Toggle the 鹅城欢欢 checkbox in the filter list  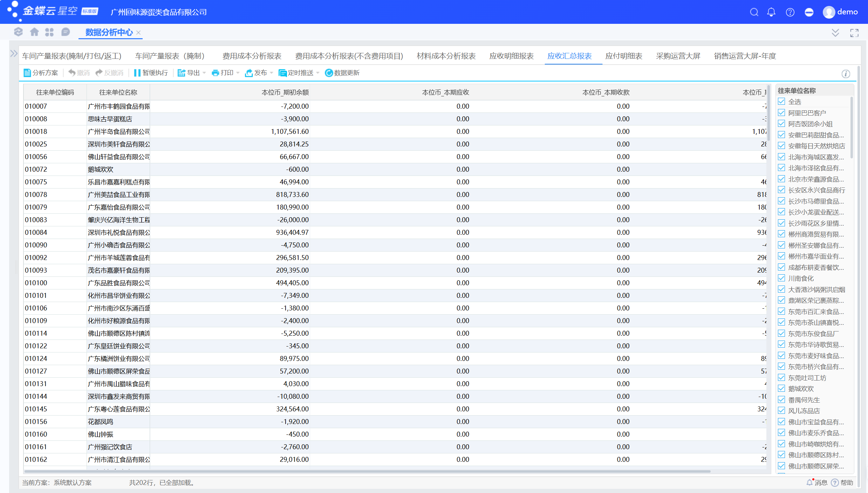pos(781,389)
